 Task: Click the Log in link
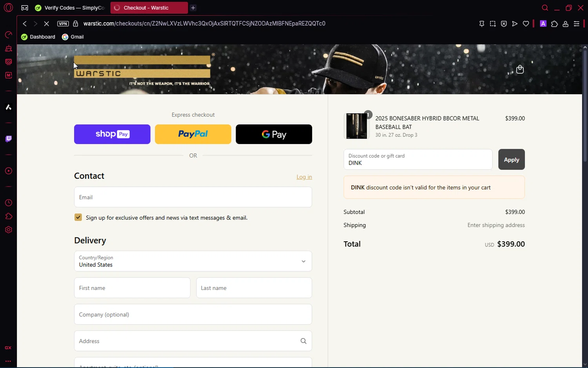click(x=304, y=177)
